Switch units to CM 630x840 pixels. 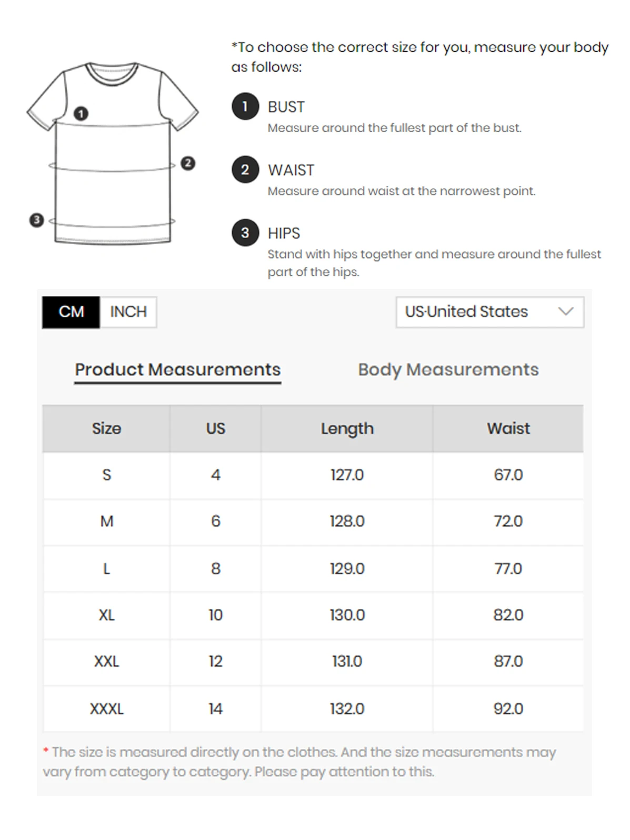tap(71, 312)
